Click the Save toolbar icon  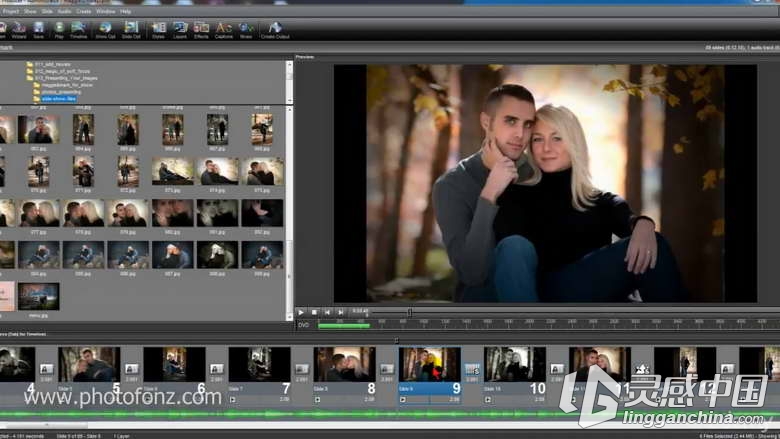[x=38, y=30]
